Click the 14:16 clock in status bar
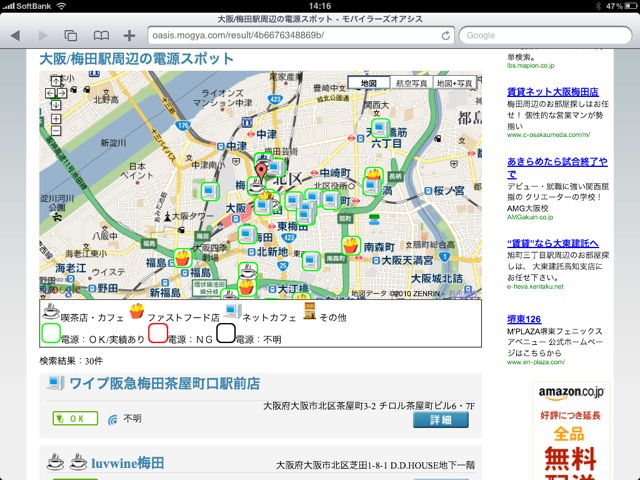Screen dimensions: 640x480 [320, 6]
